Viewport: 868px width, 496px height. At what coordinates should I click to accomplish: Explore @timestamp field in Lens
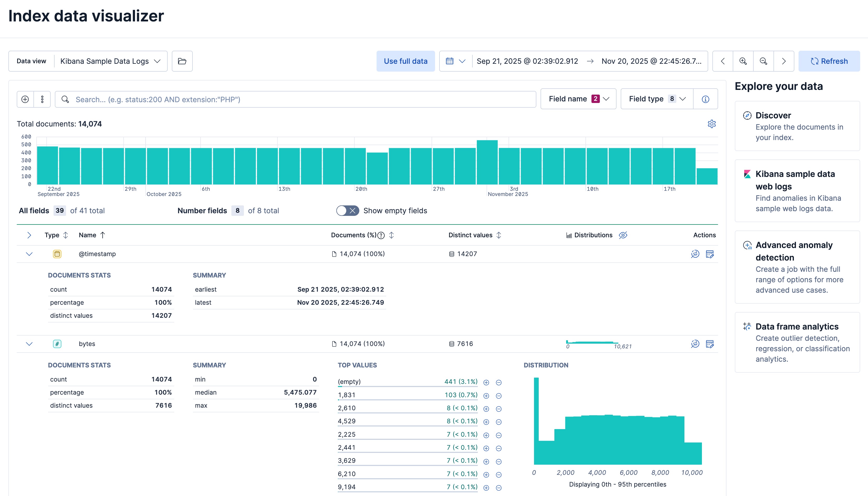[695, 254]
